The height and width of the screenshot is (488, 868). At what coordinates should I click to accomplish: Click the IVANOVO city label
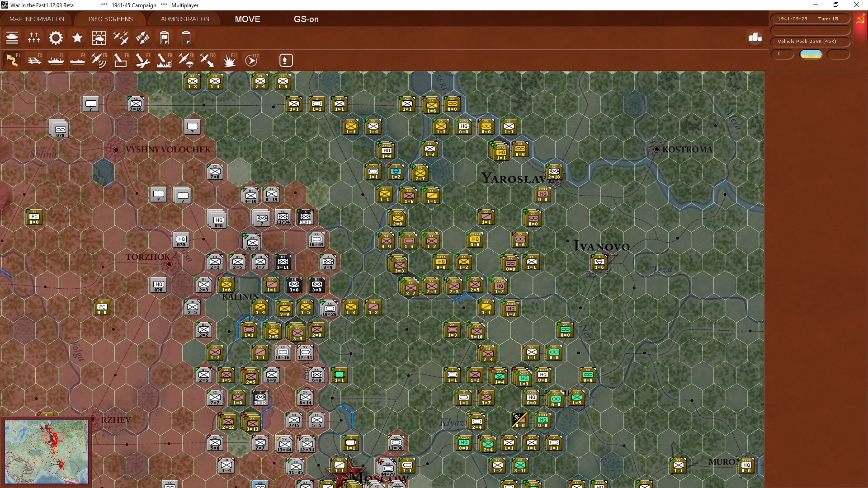pos(602,246)
